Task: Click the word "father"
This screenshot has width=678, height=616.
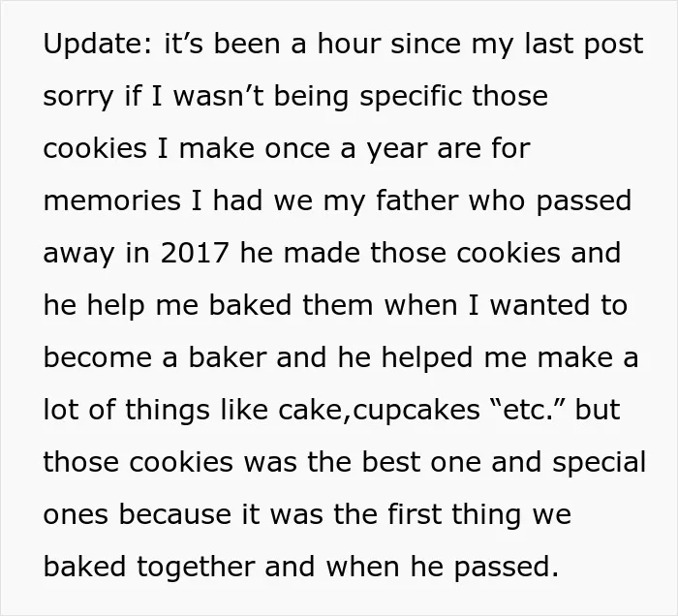Action: pos(416,200)
